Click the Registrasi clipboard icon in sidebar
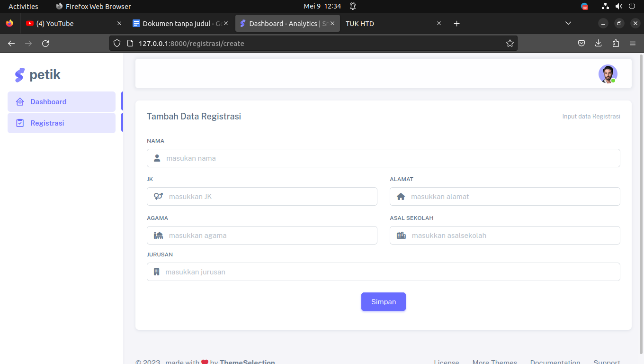Image resolution: width=644 pixels, height=364 pixels. point(20,123)
